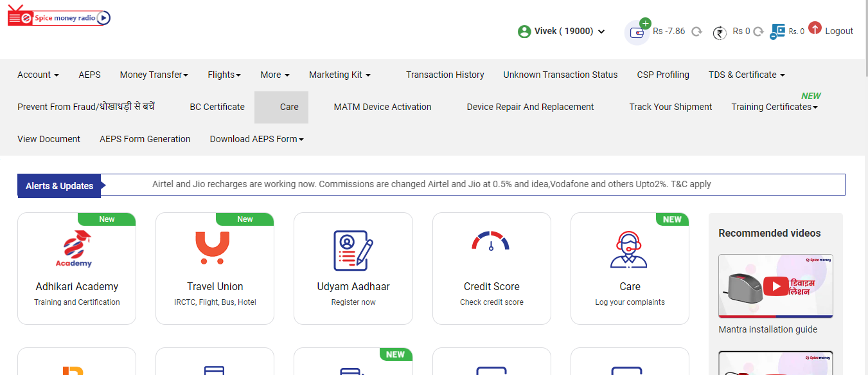Open the Travel Union card title

click(x=215, y=286)
